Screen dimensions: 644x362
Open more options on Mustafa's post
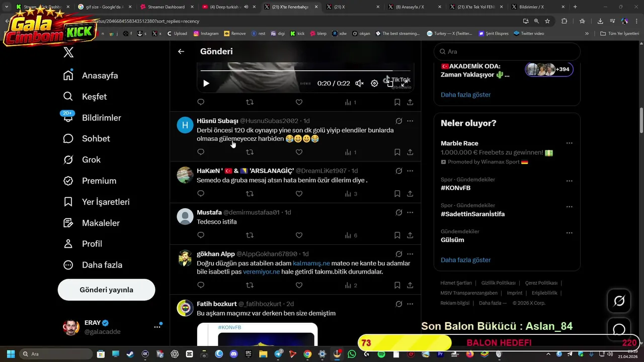(410, 213)
